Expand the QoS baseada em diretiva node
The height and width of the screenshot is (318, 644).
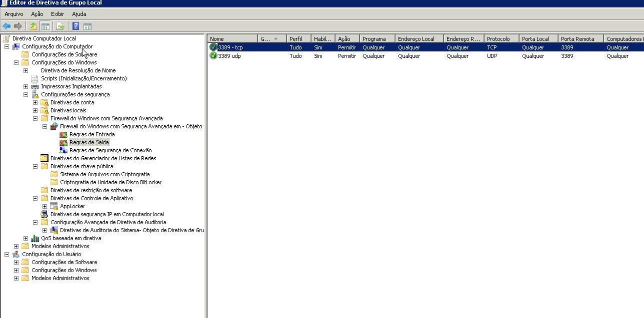(x=25, y=238)
